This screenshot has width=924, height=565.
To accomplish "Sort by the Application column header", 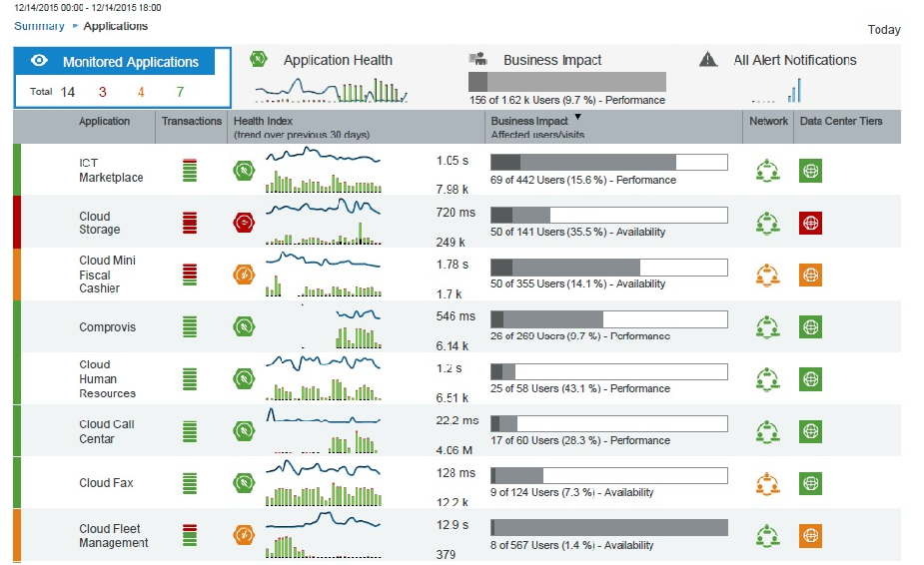I will (105, 121).
